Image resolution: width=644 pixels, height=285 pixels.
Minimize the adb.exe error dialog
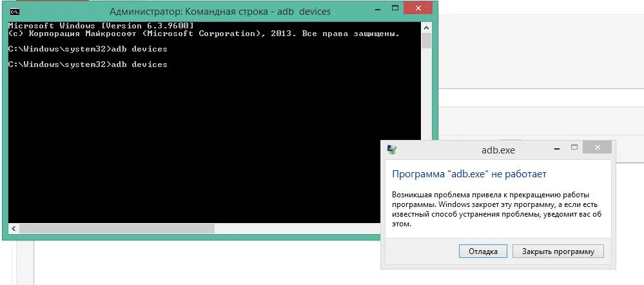tap(556, 148)
